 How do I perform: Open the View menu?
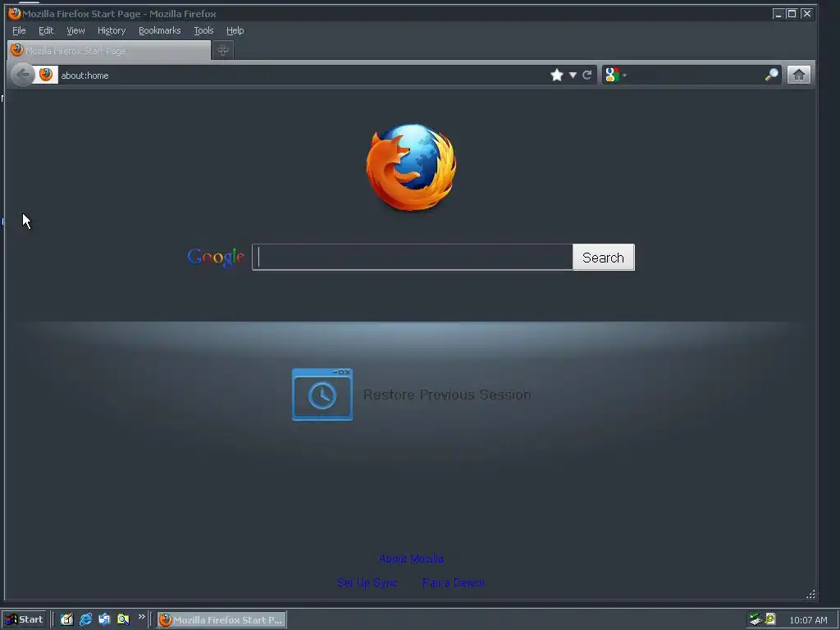click(x=75, y=30)
